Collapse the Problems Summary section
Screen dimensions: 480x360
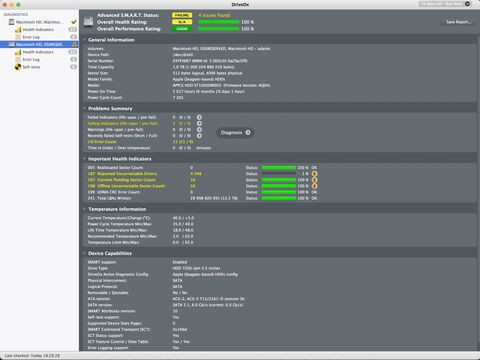pyautogui.click(x=84, y=109)
